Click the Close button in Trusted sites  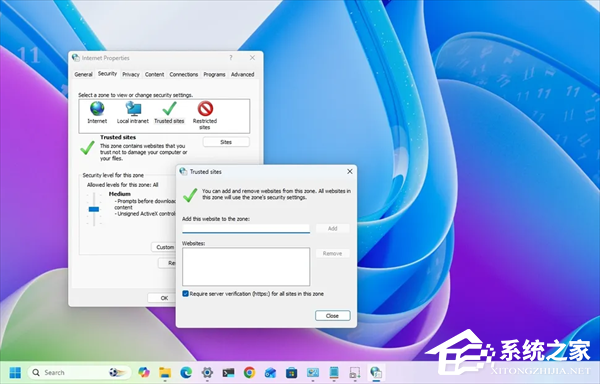pyautogui.click(x=333, y=316)
